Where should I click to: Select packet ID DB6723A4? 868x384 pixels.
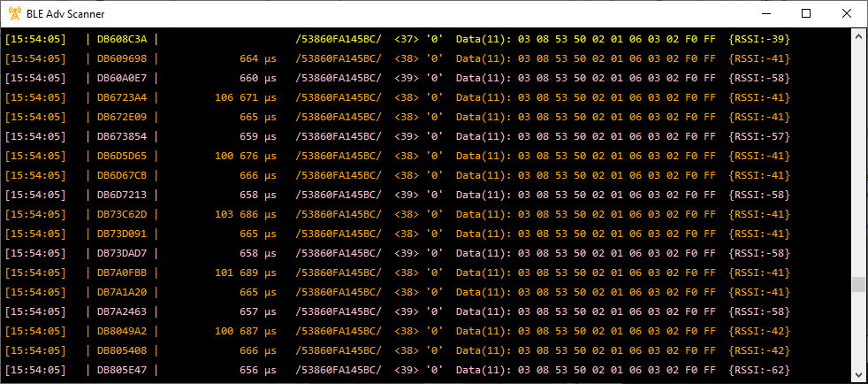[122, 97]
